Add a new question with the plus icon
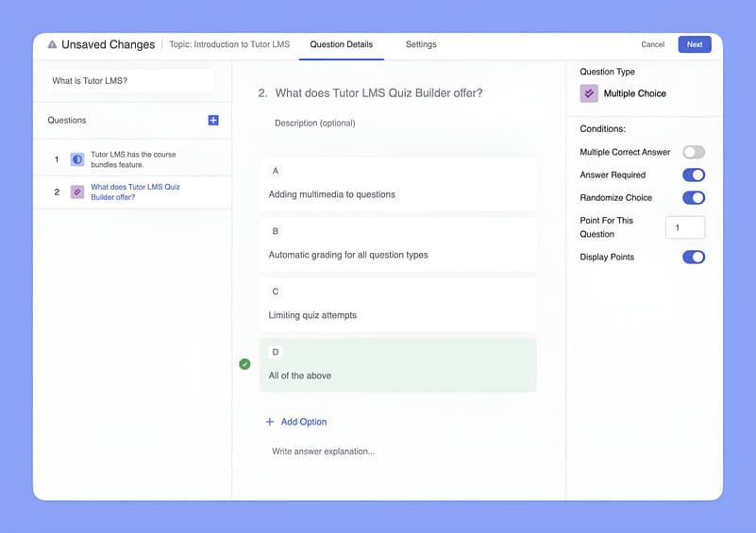 (213, 120)
